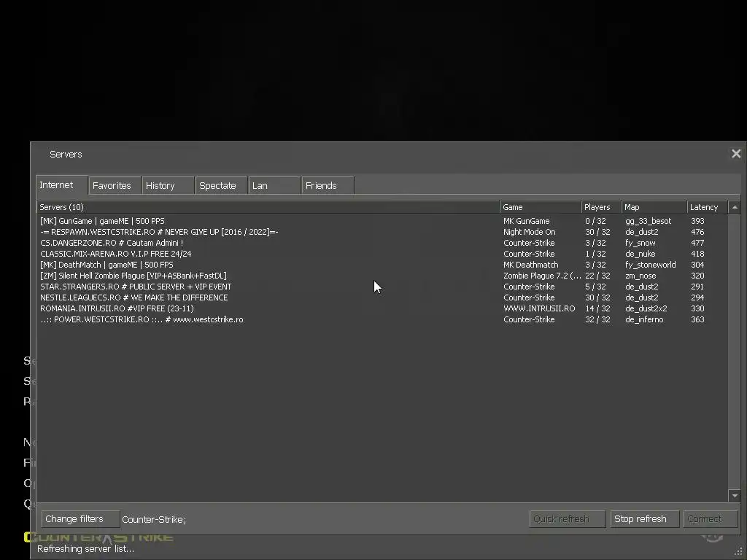The image size is (747, 560).
Task: Click the fy_stoneworld map cell
Action: point(650,265)
